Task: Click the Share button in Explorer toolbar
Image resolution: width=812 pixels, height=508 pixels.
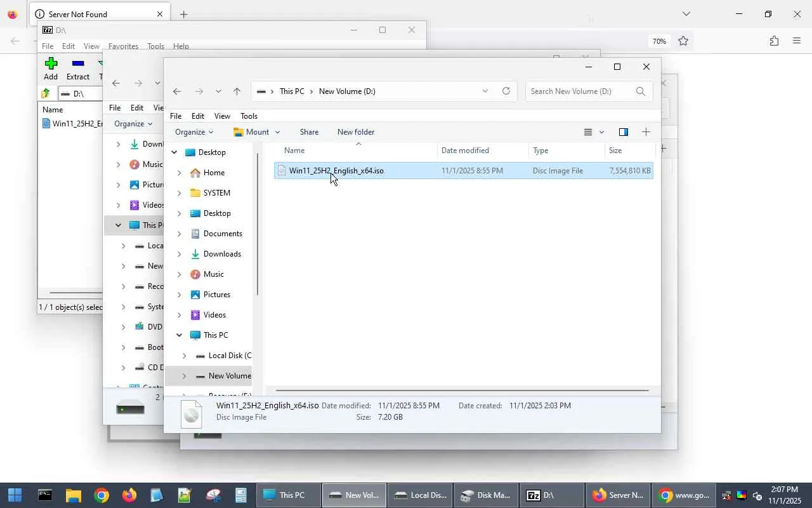Action: click(x=309, y=132)
